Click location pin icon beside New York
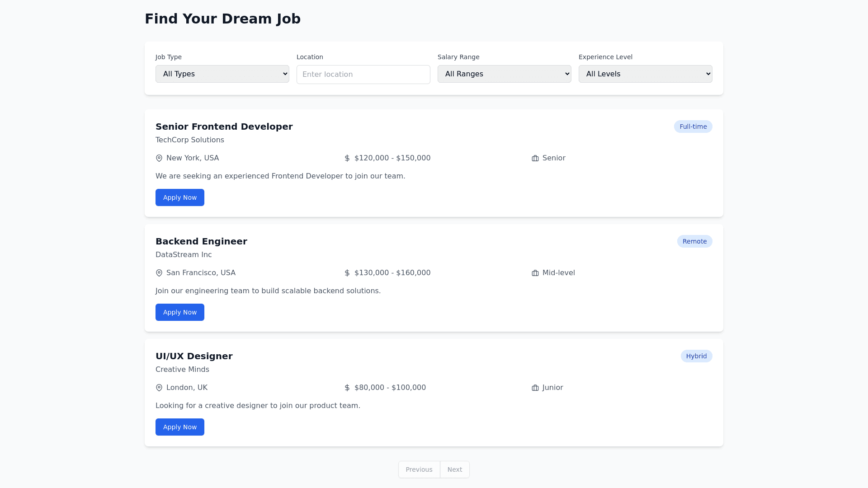The width and height of the screenshot is (868, 488). 159,158
